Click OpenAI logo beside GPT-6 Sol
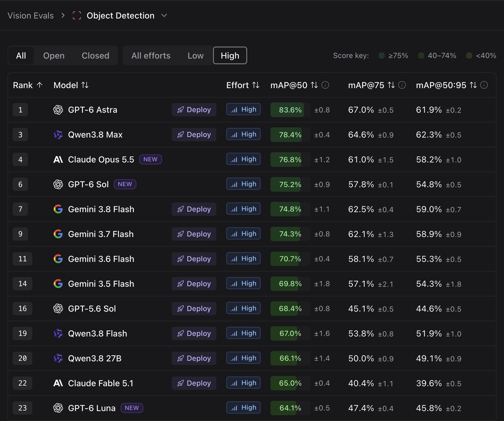 pyautogui.click(x=58, y=184)
